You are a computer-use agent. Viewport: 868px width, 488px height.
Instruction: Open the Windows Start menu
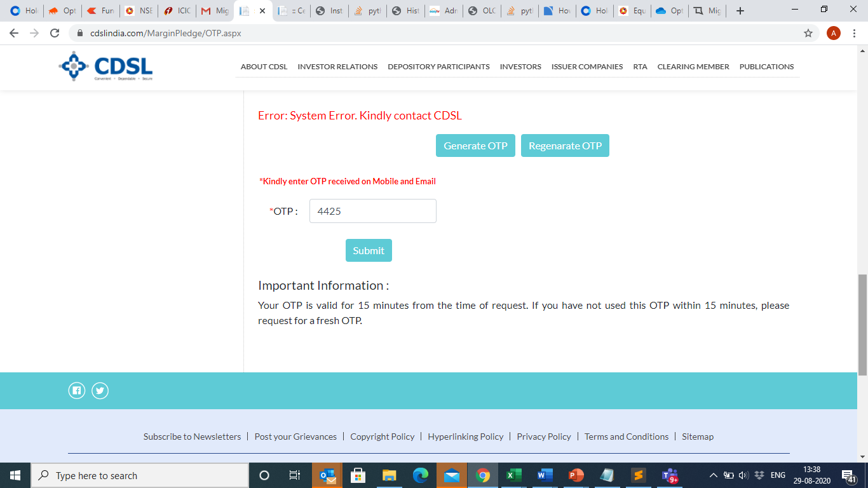[15, 475]
